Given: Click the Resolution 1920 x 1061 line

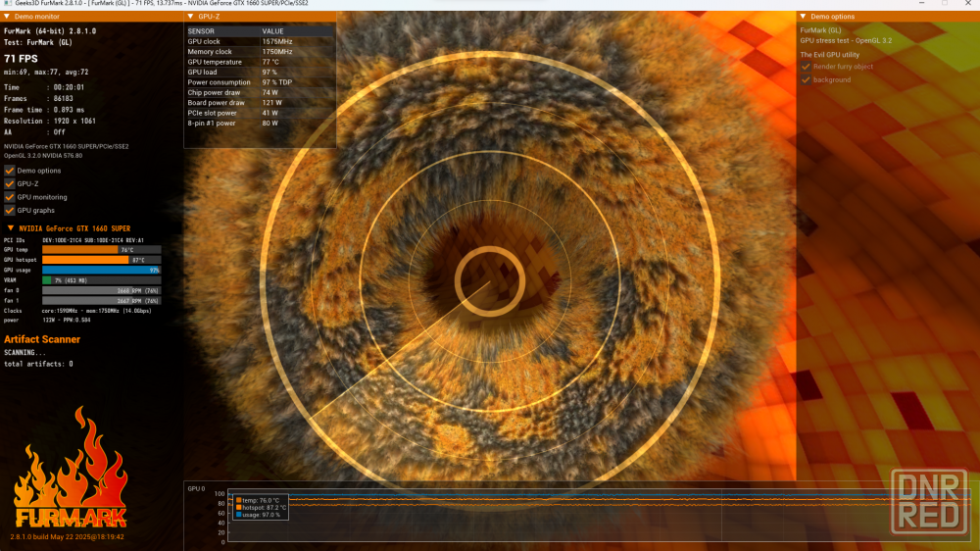Looking at the screenshot, I should coord(50,121).
